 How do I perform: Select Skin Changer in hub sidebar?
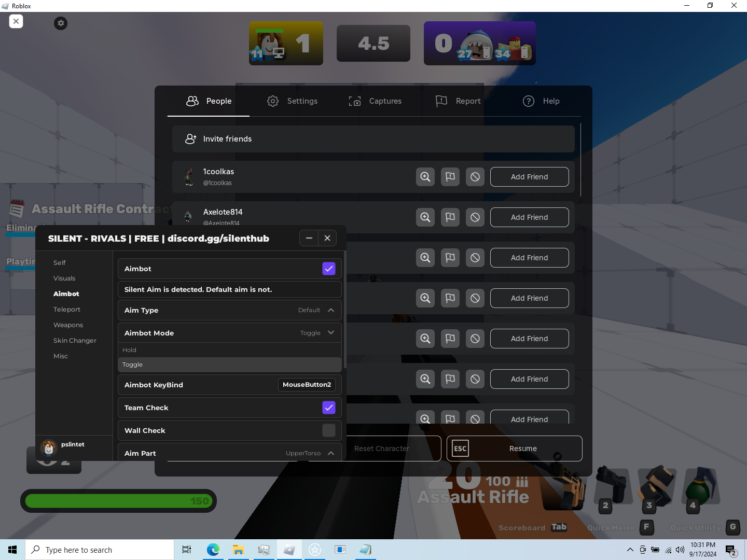(x=75, y=341)
